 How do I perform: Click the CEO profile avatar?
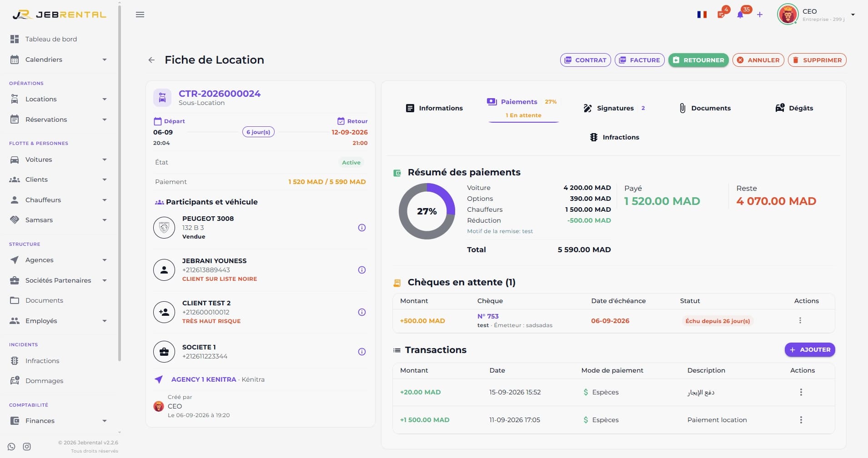coord(788,15)
